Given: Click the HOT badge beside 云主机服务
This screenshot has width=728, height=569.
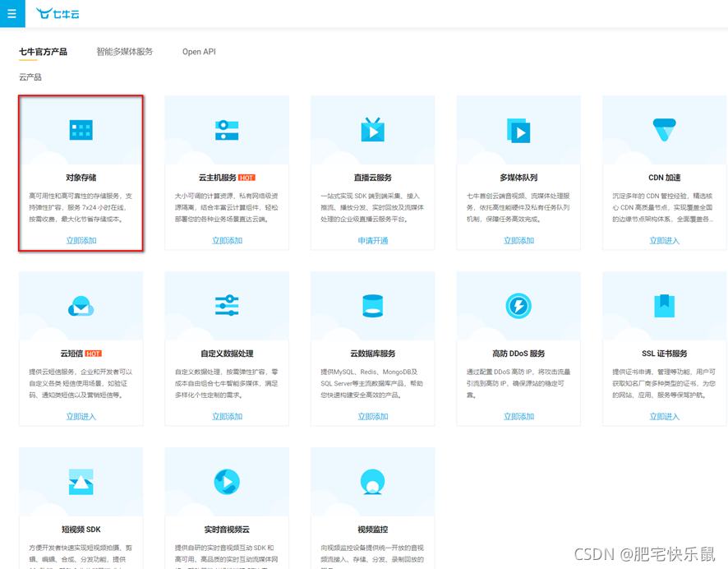Looking at the screenshot, I should click(x=247, y=178).
